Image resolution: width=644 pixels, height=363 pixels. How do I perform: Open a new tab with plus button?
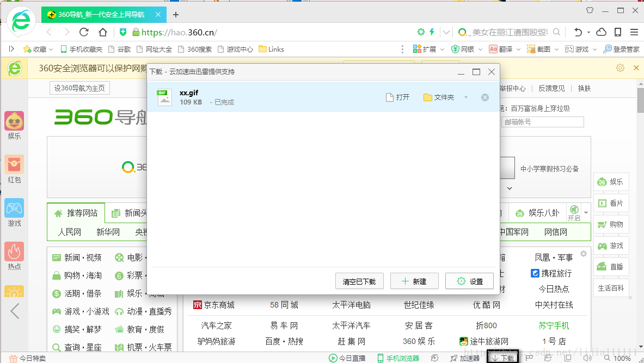[x=176, y=15]
